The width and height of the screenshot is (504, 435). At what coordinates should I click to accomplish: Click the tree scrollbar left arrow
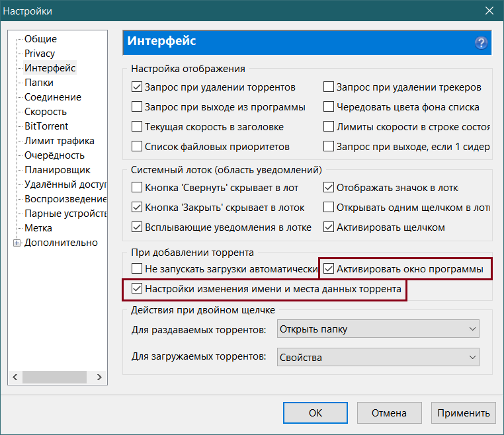pyautogui.click(x=15, y=377)
